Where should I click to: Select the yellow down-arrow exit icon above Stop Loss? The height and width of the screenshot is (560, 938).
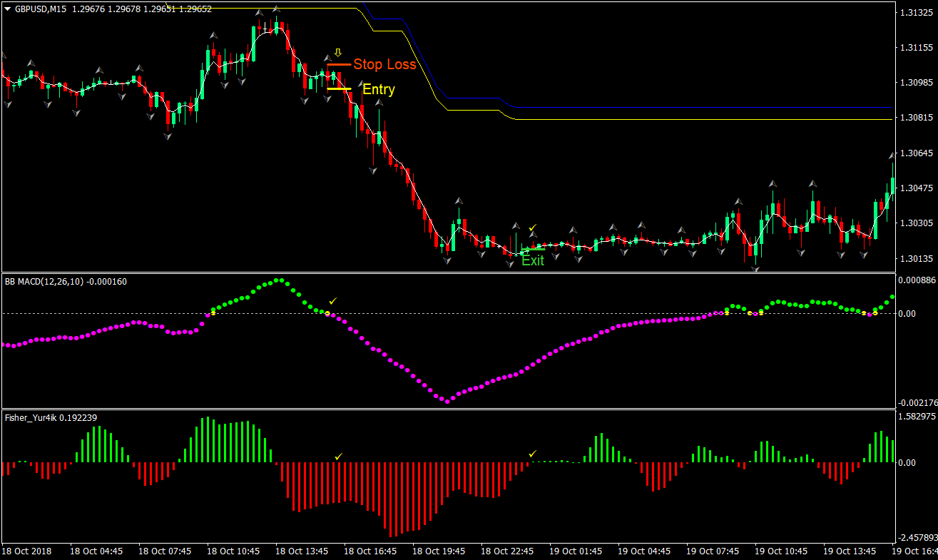tap(337, 51)
